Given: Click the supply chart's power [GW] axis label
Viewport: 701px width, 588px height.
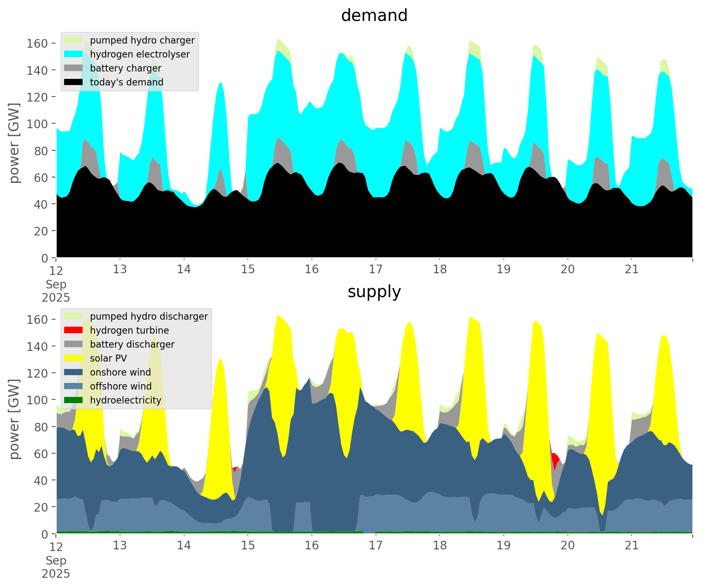Looking at the screenshot, I should (x=14, y=419).
